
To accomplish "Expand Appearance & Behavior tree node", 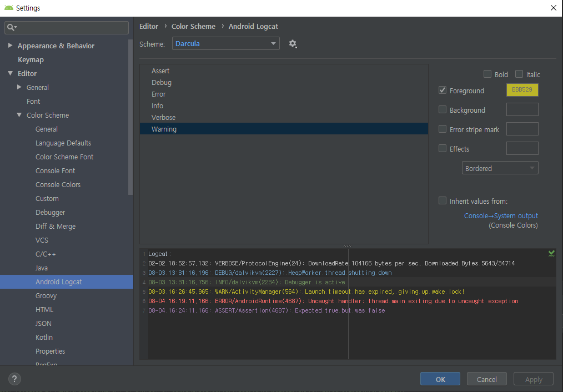I will tap(10, 45).
